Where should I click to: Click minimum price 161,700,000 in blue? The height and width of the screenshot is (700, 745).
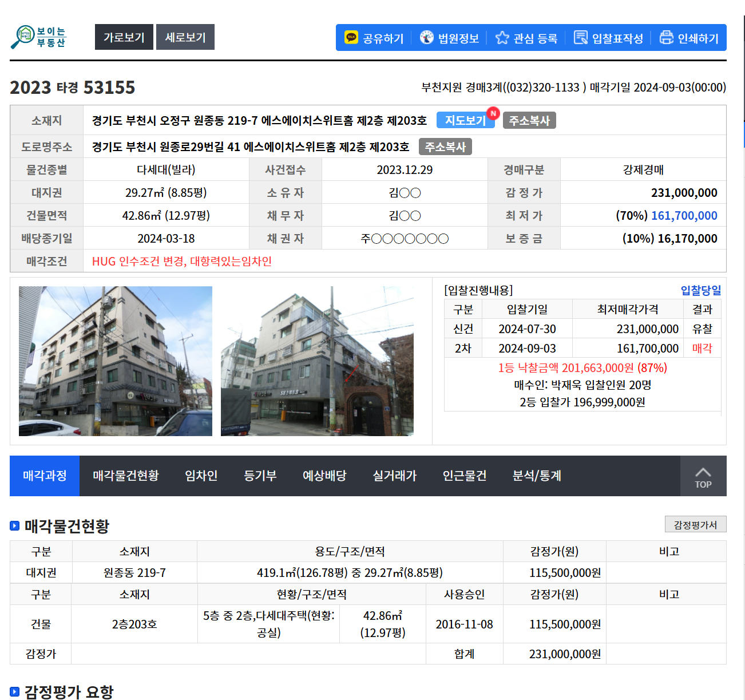coord(684,215)
